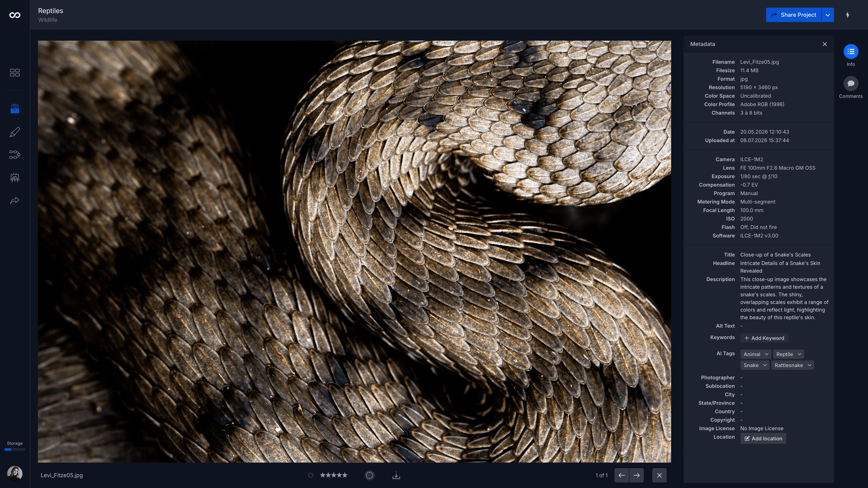Click the Levi_Fitze05.jpg filename in bottom bar
The height and width of the screenshot is (488, 868).
pyautogui.click(x=62, y=475)
